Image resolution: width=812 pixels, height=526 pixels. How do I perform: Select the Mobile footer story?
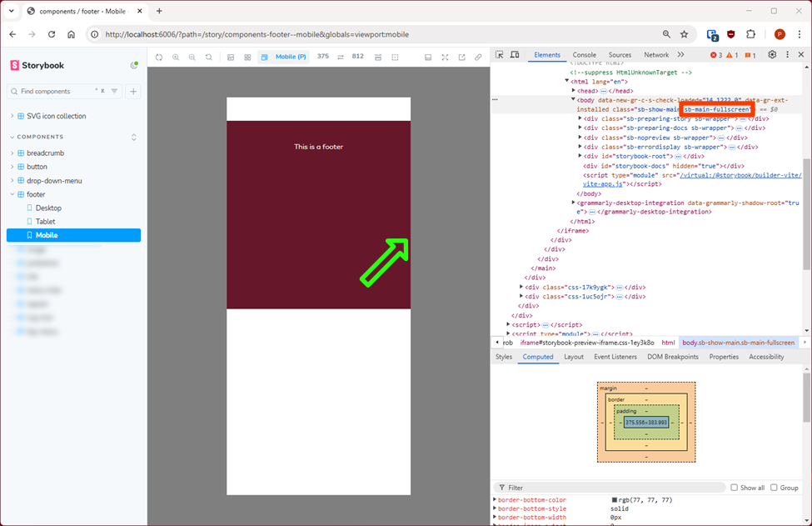(x=73, y=235)
